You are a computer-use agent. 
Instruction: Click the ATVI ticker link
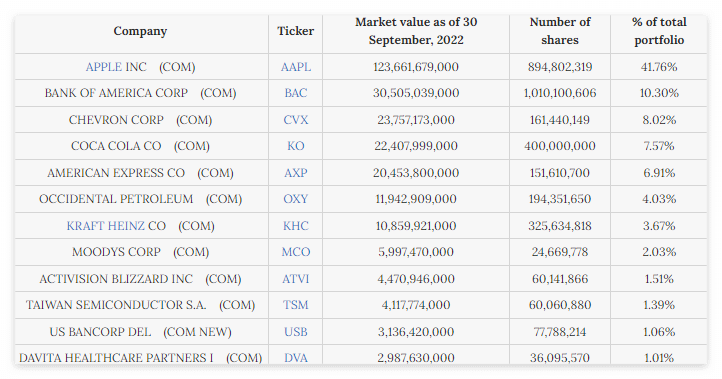tap(296, 279)
